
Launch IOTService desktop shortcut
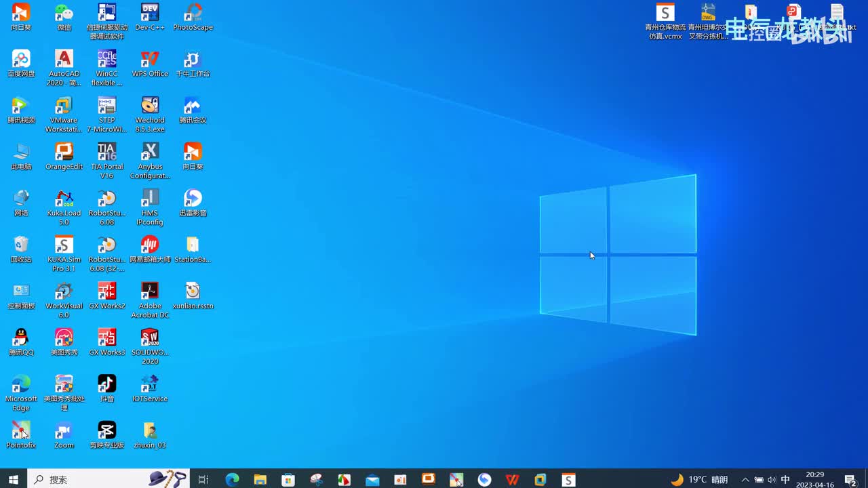pyautogui.click(x=150, y=389)
